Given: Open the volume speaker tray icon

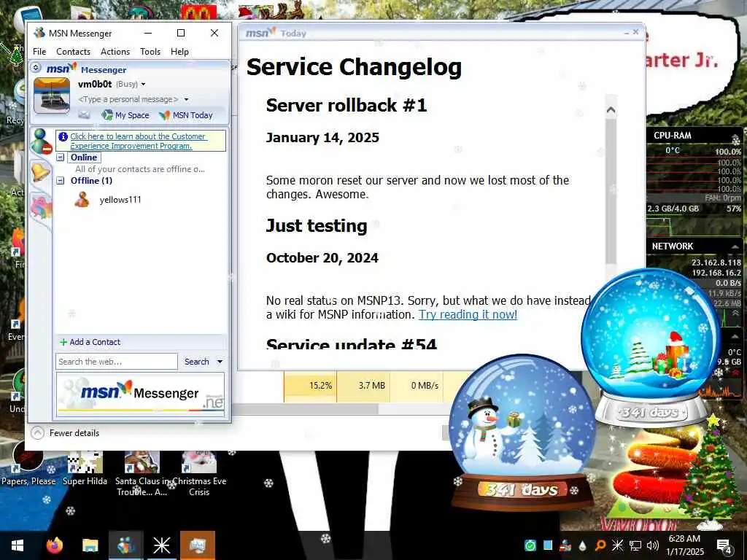Looking at the screenshot, I should (x=653, y=545).
